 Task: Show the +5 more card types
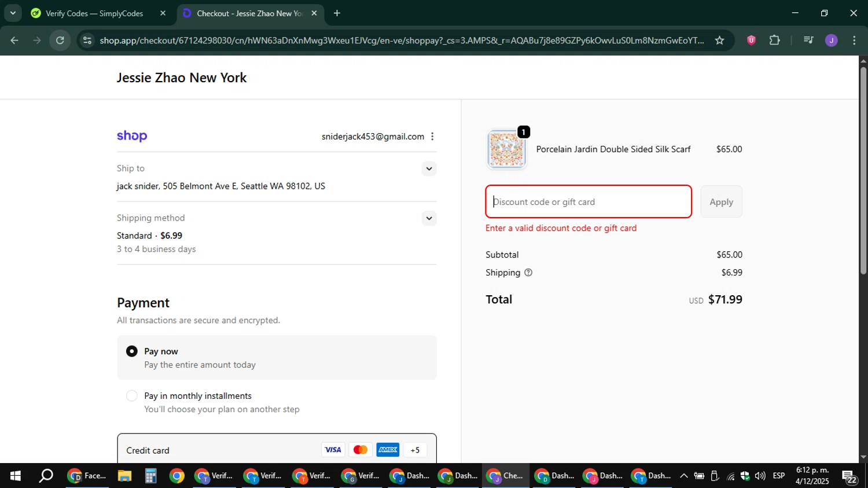click(415, 450)
